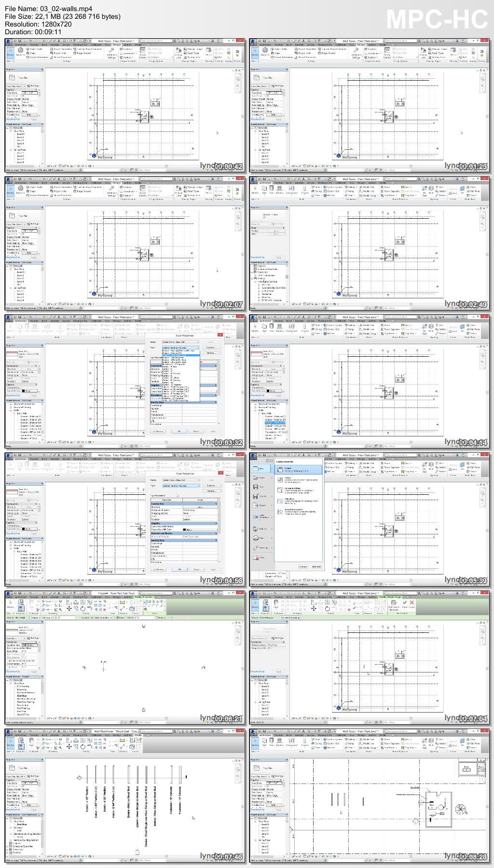Screen dimensions: 494x868
Task: Click red Delete icon in the 00:06:21 ribbon
Action: (x=105, y=610)
